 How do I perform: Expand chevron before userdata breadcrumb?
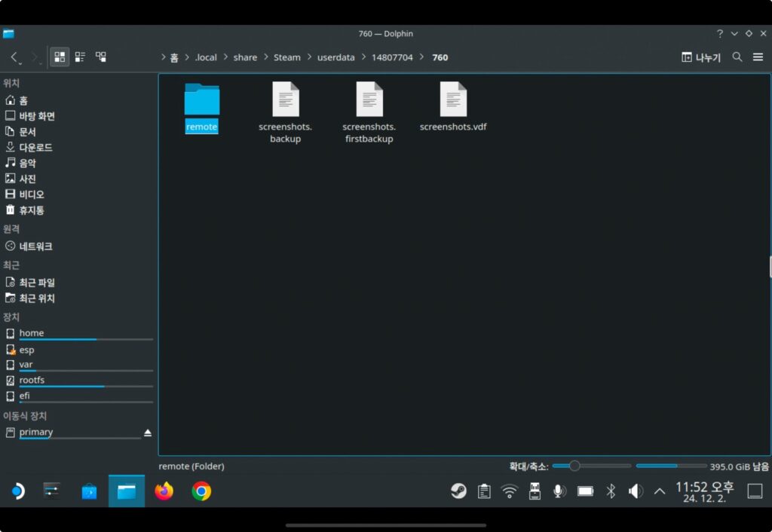[x=309, y=57]
